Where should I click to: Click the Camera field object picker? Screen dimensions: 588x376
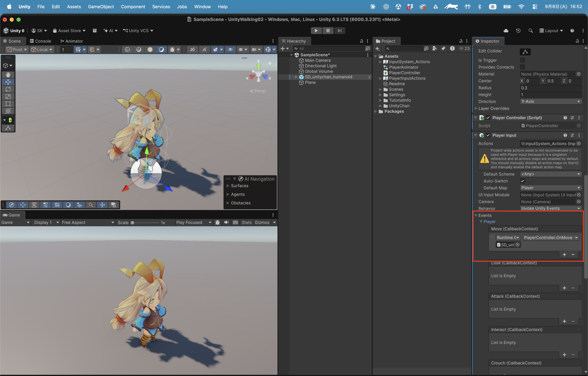point(579,202)
